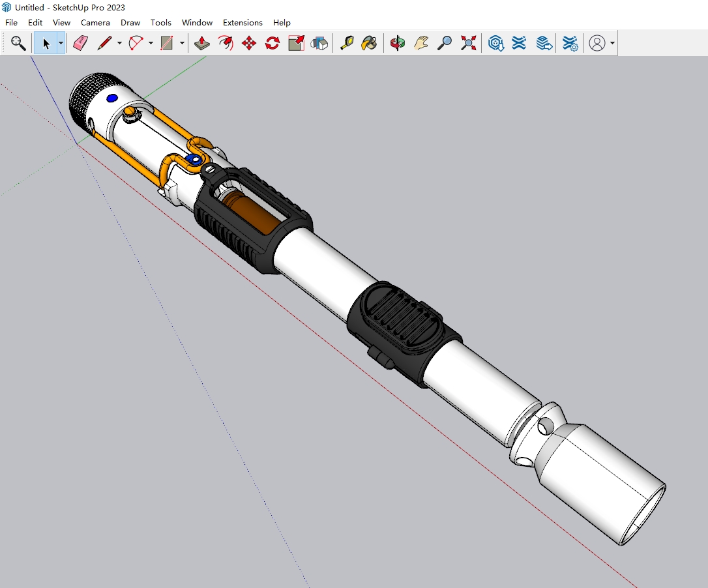Viewport: 708px width, 588px height.
Task: Choose the Offset tool
Action: (226, 44)
